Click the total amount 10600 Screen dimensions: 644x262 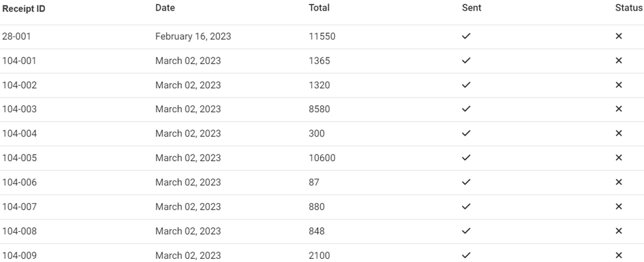pos(322,158)
